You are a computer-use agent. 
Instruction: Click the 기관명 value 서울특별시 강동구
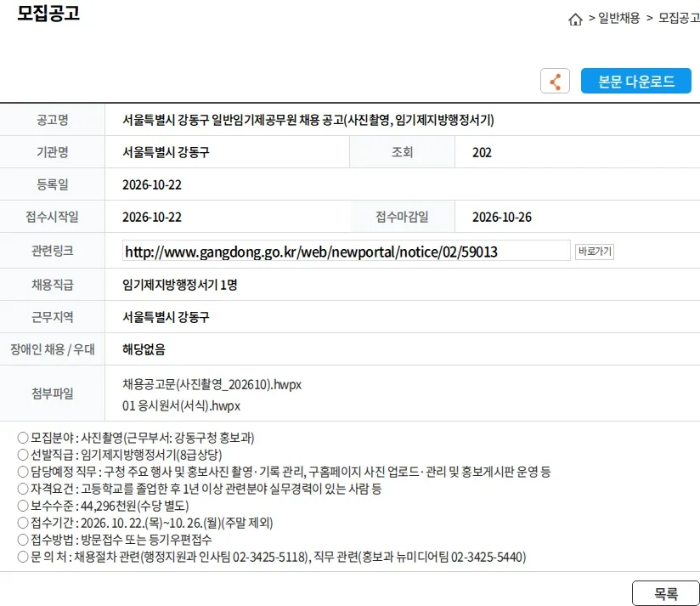point(166,152)
